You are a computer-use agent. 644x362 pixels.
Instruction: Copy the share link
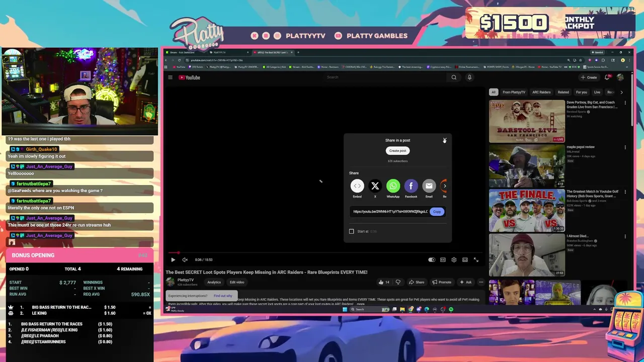click(437, 212)
